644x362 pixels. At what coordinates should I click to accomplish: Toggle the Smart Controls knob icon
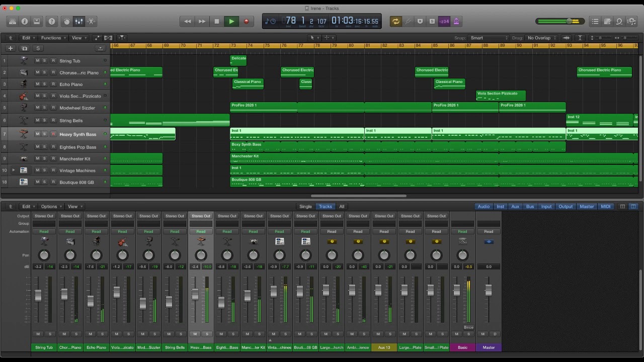tap(67, 22)
